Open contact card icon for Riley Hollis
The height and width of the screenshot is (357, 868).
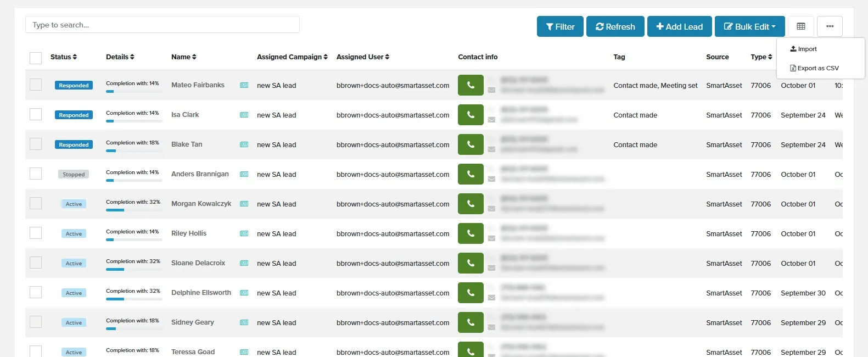pyautogui.click(x=244, y=233)
